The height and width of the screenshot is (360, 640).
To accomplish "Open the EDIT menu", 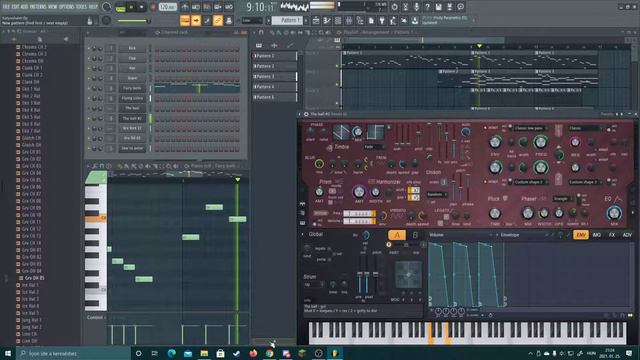I will pos(15,7).
